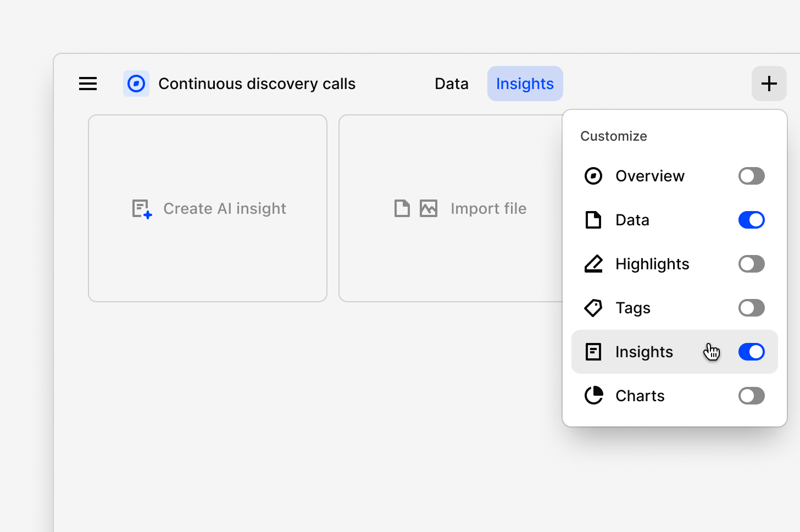Enable the Overview toggle
This screenshot has width=800, height=532.
[751, 176]
